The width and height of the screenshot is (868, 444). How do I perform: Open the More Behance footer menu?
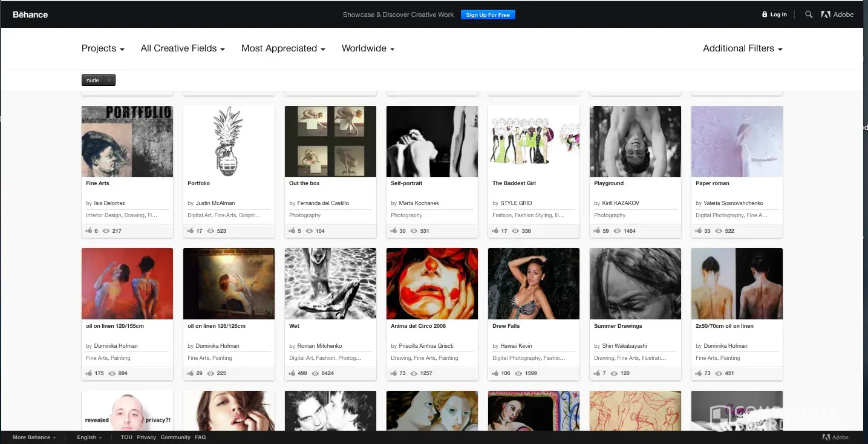tap(34, 437)
